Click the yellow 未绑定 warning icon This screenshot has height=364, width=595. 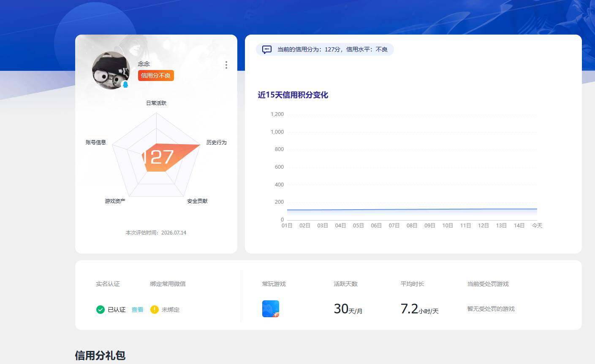(155, 310)
